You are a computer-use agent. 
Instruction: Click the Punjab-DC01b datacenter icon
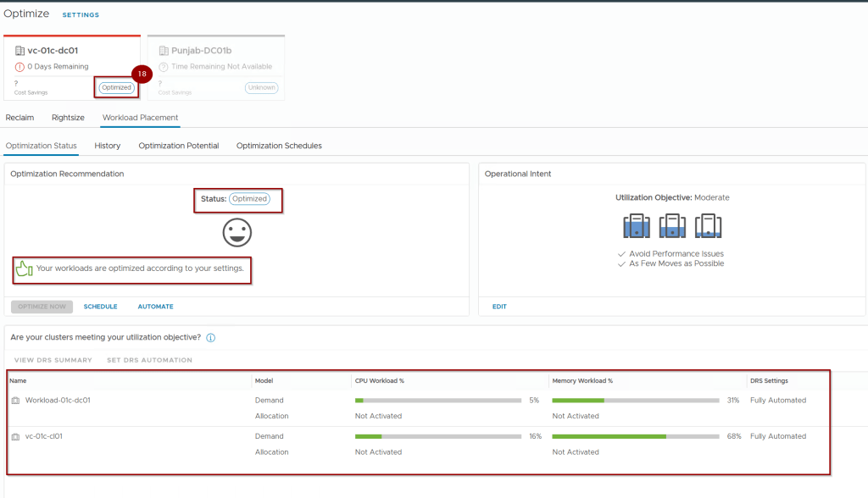pos(164,51)
